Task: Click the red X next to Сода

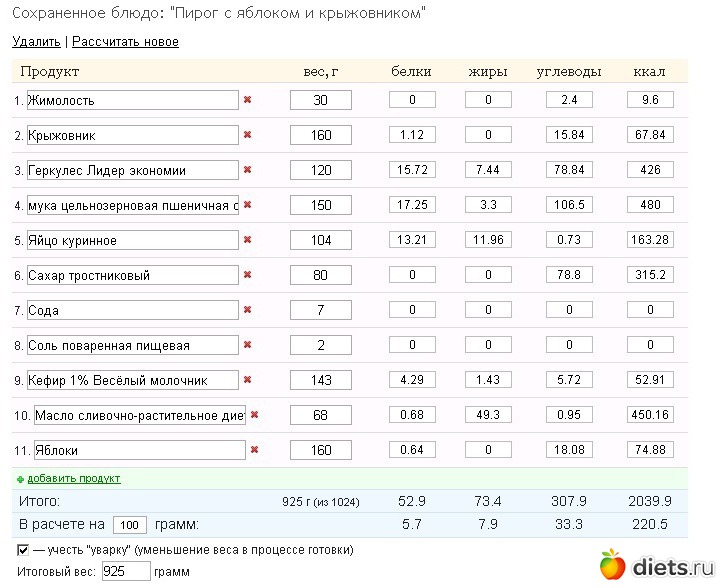Action: pyautogui.click(x=247, y=310)
